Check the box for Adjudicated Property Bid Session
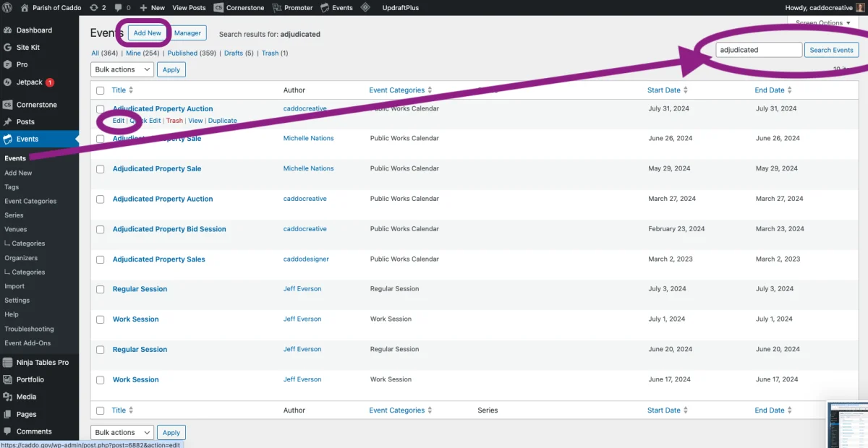 click(x=101, y=229)
